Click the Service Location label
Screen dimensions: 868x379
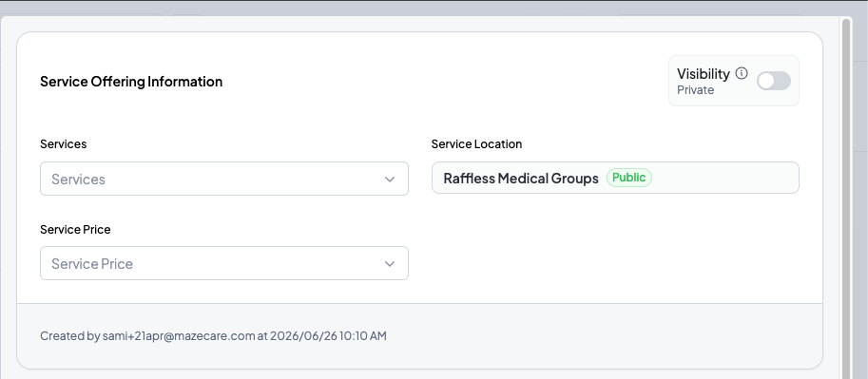pos(476,143)
